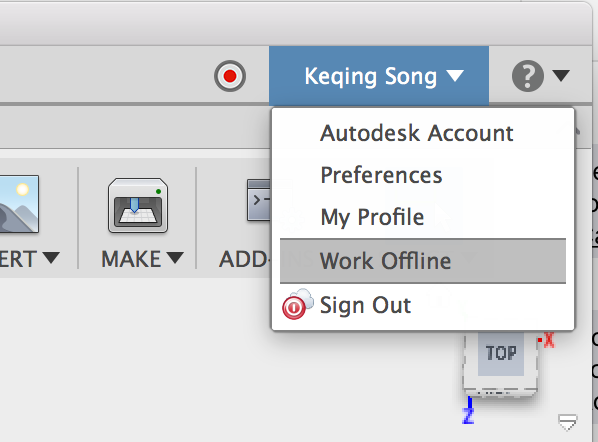Expand the MAKE dropdown arrow
The height and width of the screenshot is (442, 598).
[175, 258]
